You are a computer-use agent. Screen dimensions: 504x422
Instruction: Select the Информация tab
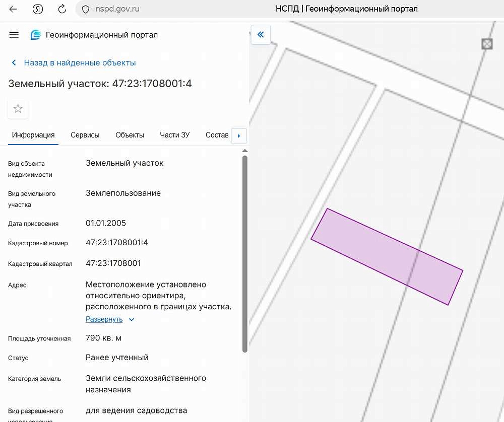33,135
